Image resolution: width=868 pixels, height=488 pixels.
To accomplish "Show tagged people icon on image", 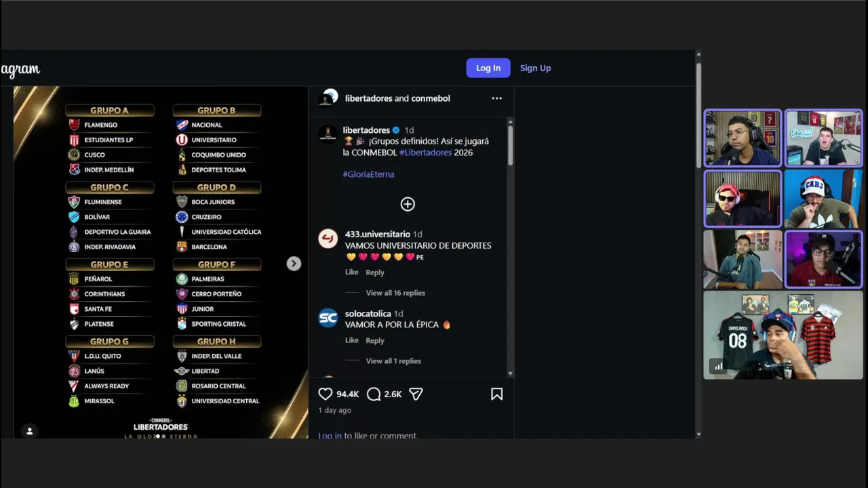I will [x=29, y=430].
